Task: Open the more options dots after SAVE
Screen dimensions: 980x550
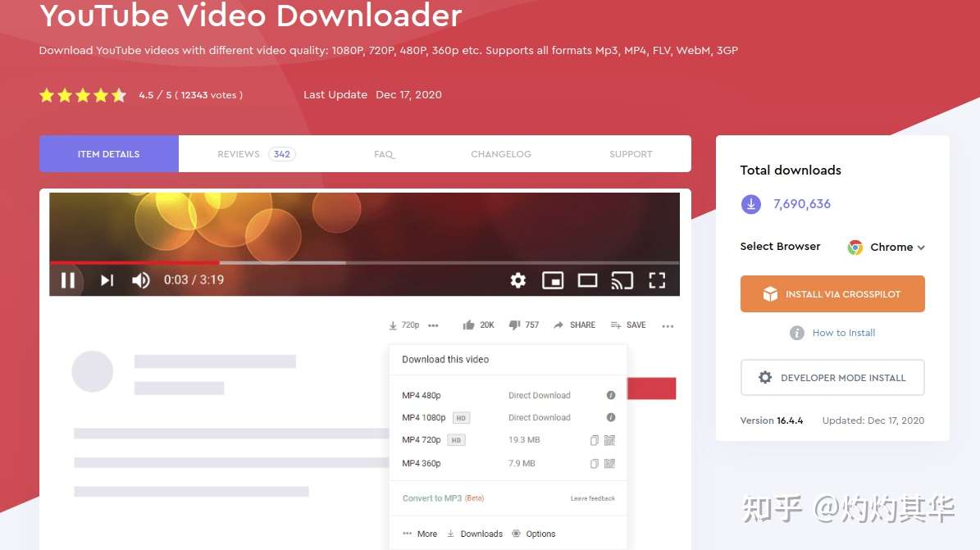Action: (x=668, y=326)
